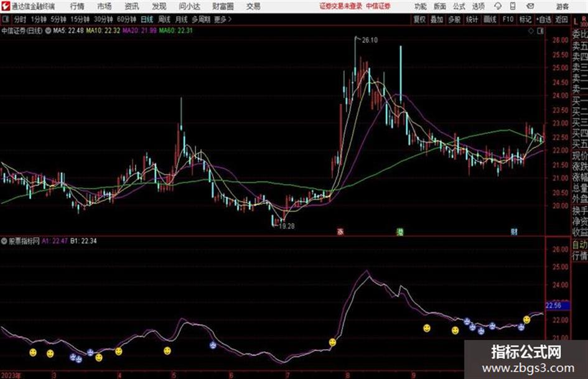Click the MA60: 22.31 label
This screenshot has width=588, height=379.
[x=176, y=30]
